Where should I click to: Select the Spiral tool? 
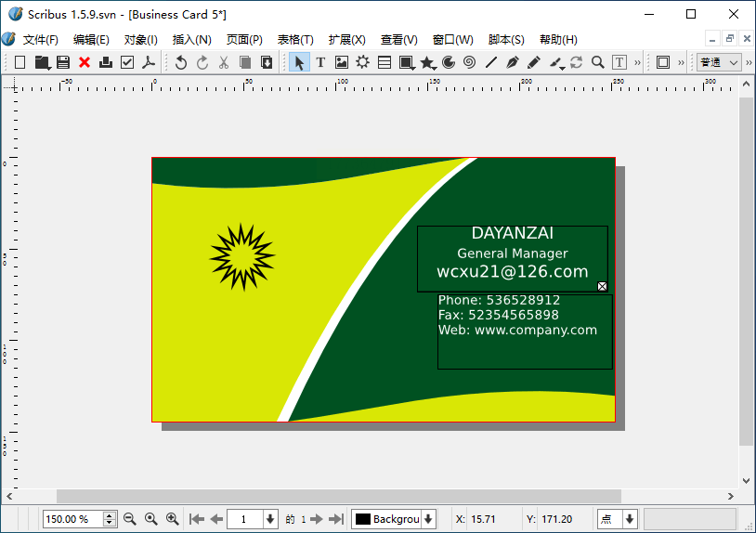coord(469,62)
